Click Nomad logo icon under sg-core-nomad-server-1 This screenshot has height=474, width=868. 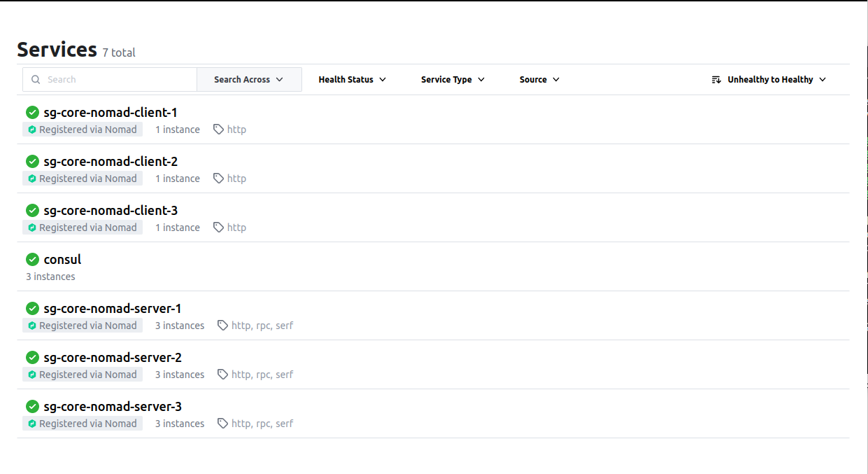[32, 326]
